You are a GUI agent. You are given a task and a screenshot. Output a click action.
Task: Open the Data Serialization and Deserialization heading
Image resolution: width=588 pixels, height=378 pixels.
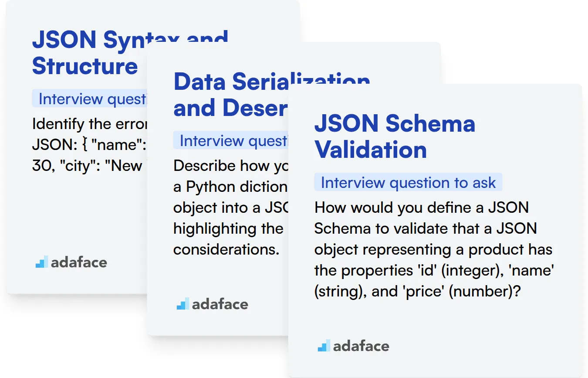(230, 94)
